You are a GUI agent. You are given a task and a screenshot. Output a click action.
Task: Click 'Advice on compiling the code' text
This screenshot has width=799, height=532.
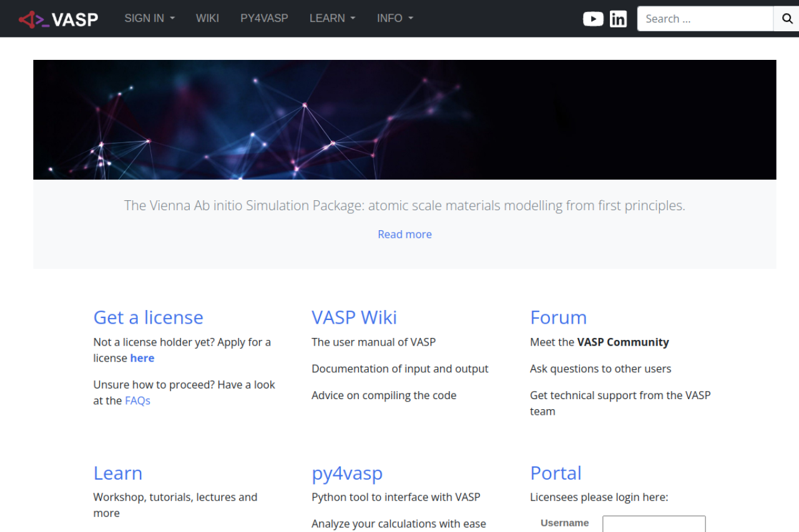pos(384,395)
